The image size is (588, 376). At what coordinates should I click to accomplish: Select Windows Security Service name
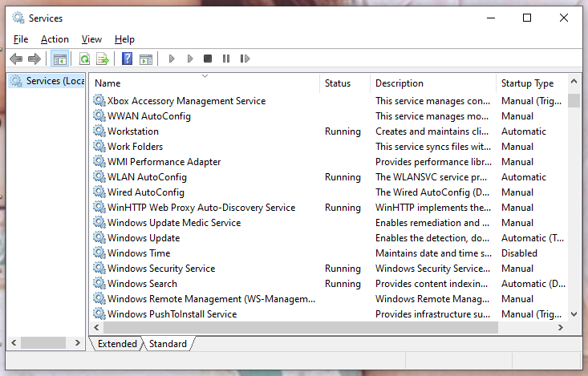[161, 269]
